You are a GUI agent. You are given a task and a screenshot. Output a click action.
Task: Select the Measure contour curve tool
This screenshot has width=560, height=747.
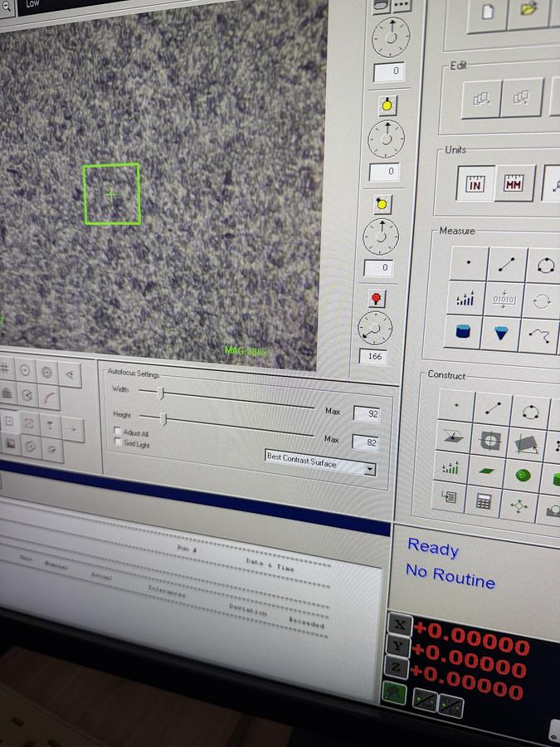click(x=538, y=336)
